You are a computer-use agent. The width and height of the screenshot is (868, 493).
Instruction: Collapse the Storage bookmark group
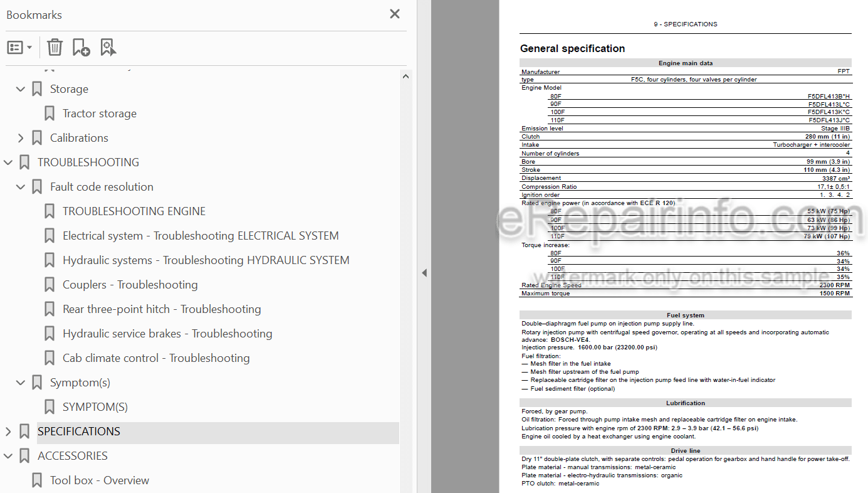point(21,89)
